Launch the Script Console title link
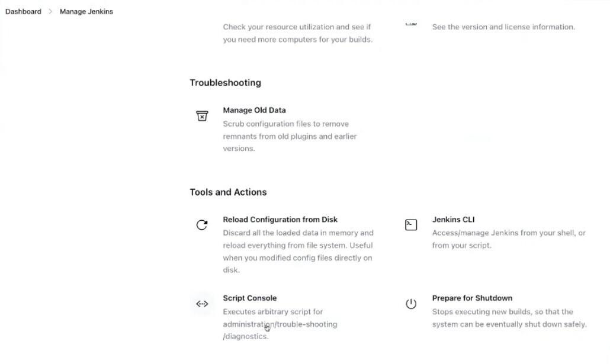The height and width of the screenshot is (364, 610). 250,298
